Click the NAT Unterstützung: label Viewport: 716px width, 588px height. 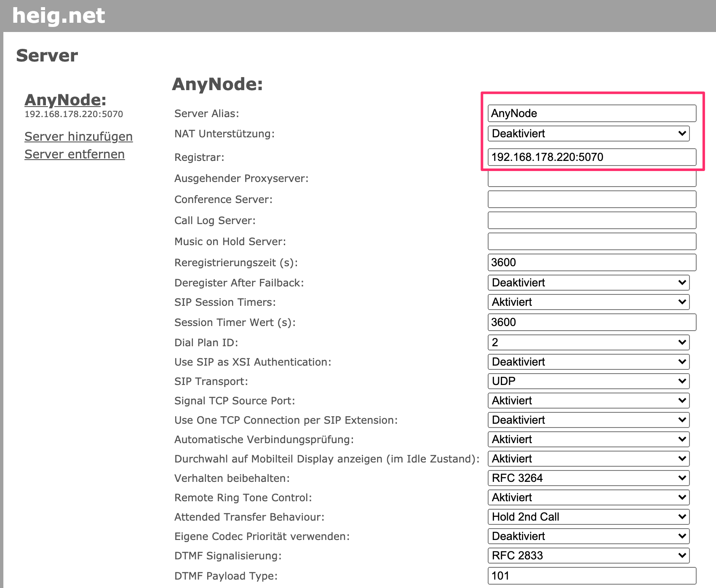[224, 134]
